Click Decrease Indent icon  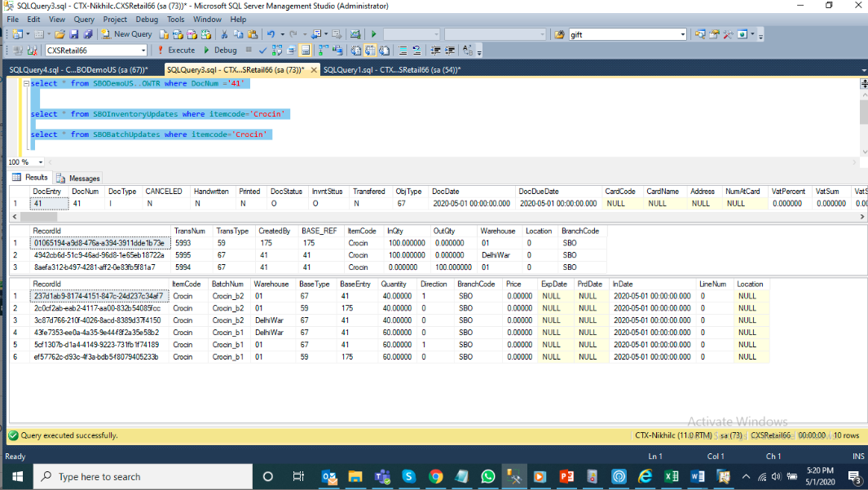pyautogui.click(x=436, y=51)
